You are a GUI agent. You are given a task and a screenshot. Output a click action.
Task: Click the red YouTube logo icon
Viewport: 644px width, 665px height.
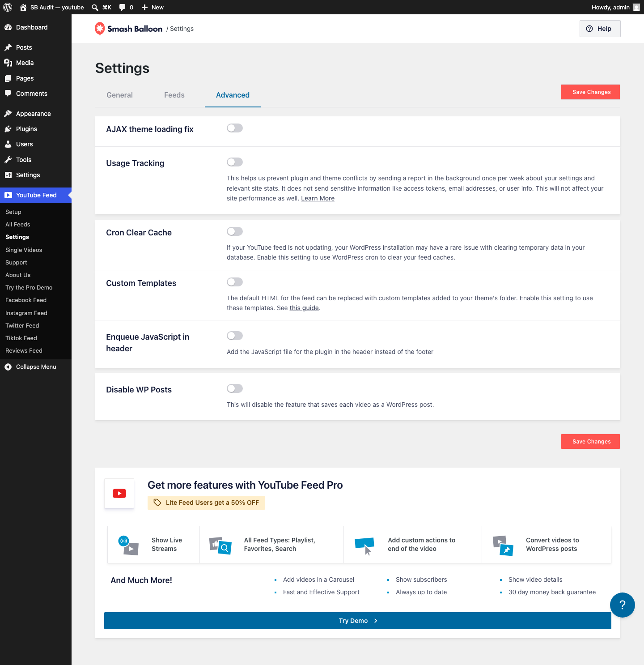coord(119,493)
